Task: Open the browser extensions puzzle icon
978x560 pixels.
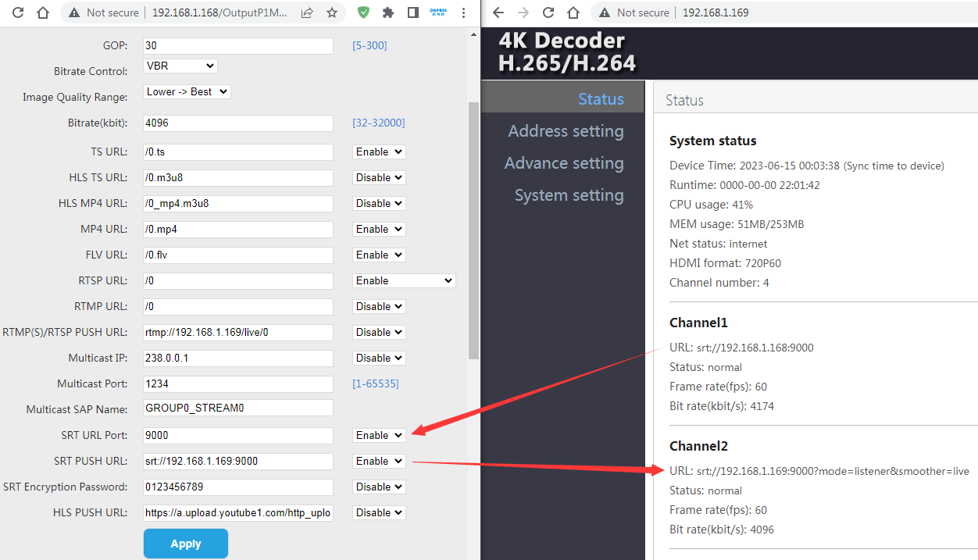Action: coord(387,12)
